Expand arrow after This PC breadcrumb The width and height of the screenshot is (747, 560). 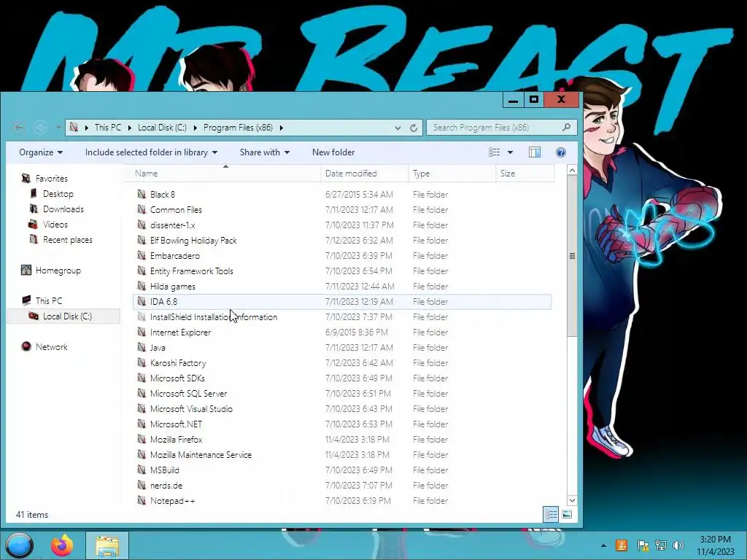click(130, 128)
